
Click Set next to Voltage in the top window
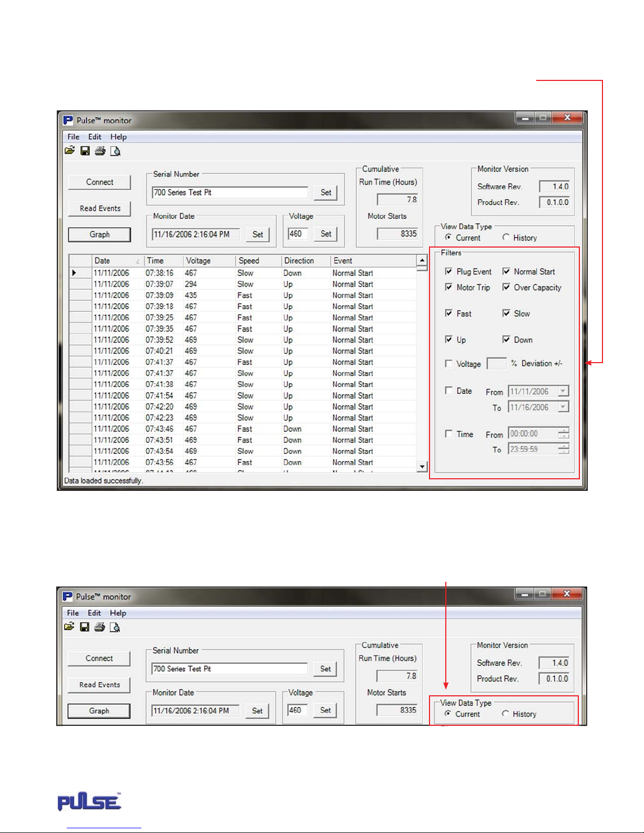click(326, 234)
